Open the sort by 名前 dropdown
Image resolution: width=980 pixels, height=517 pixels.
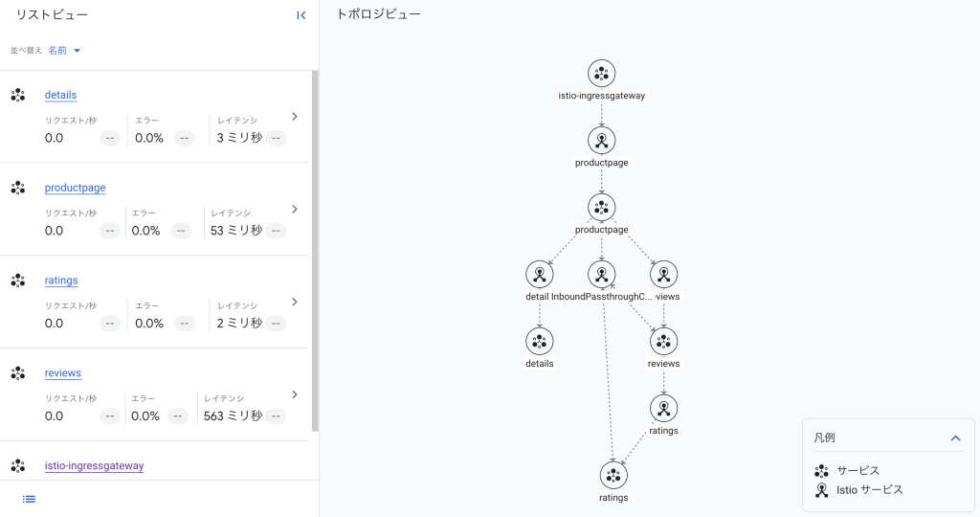pos(64,51)
